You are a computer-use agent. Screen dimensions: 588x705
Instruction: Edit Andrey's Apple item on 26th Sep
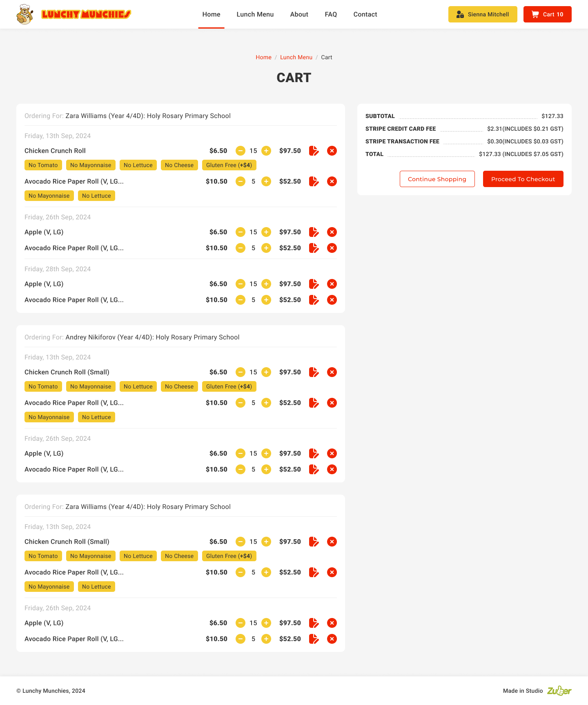pyautogui.click(x=314, y=453)
